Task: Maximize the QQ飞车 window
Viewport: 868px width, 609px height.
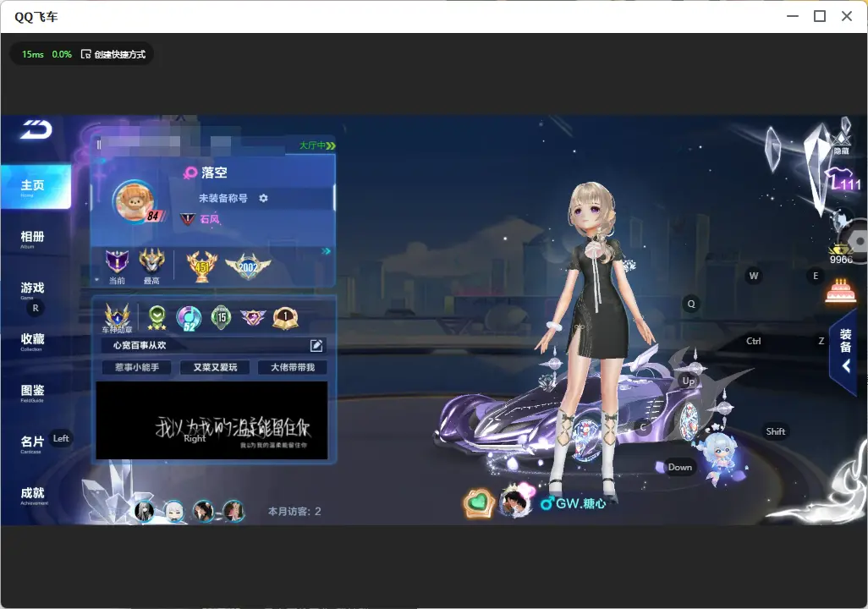Action: coord(820,16)
